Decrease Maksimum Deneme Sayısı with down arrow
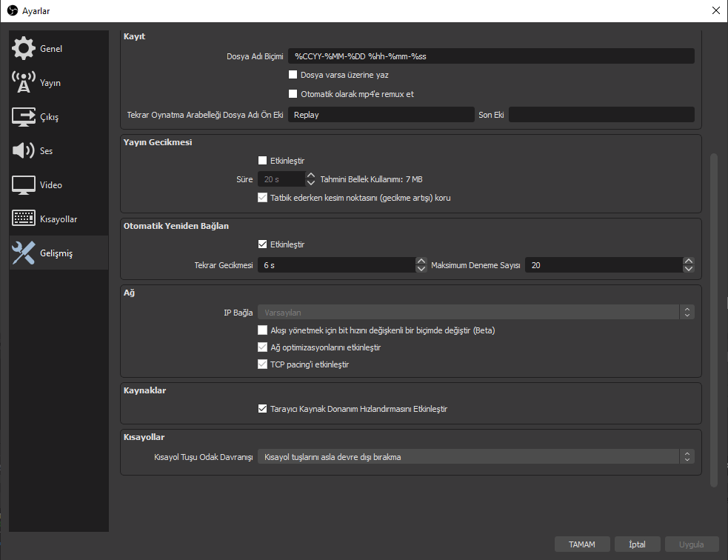The image size is (728, 560). click(689, 269)
